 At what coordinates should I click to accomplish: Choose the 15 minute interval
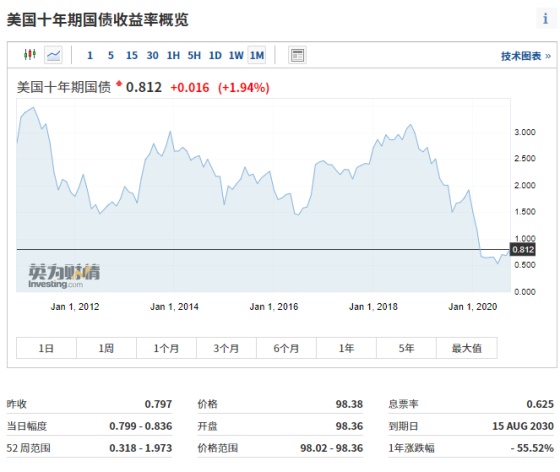tap(131, 55)
